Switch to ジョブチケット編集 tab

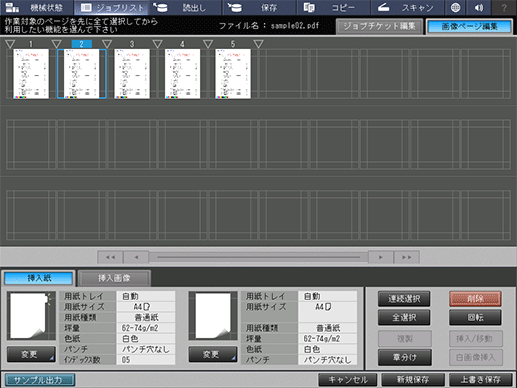tap(379, 26)
